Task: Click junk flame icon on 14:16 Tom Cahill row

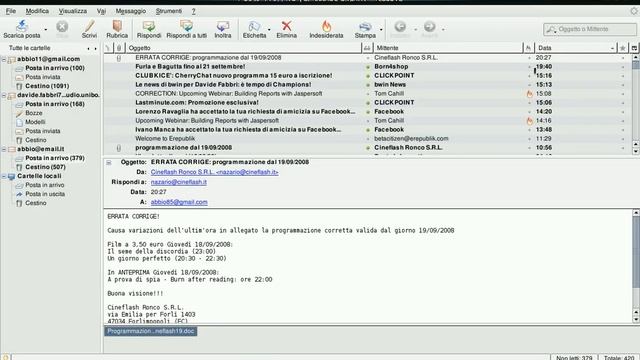Action: point(529,121)
